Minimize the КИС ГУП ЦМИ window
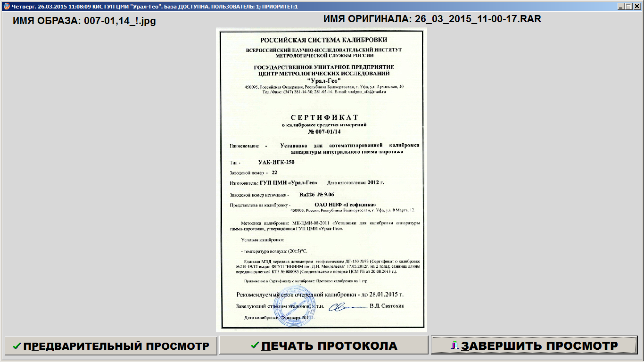 pos(620,7)
